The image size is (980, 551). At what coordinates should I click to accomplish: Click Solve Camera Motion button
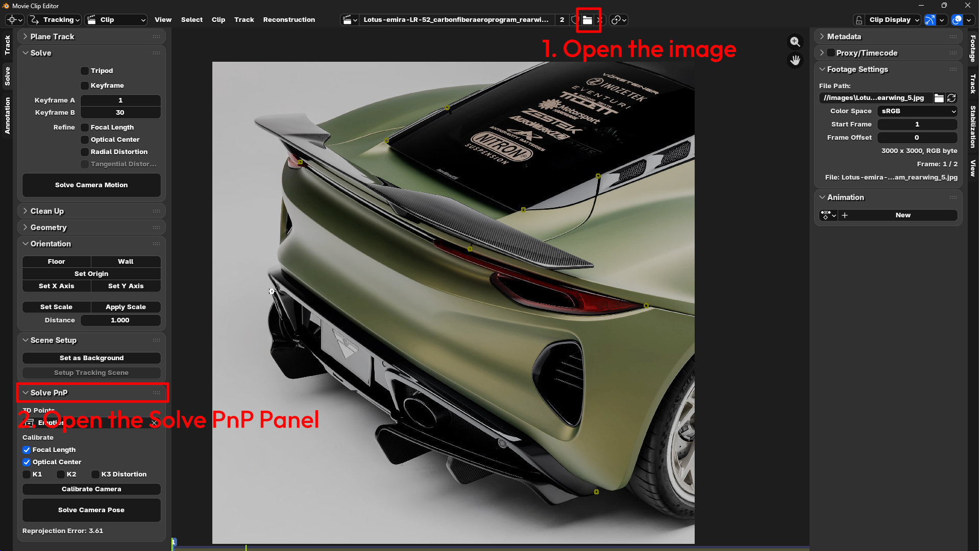click(91, 185)
